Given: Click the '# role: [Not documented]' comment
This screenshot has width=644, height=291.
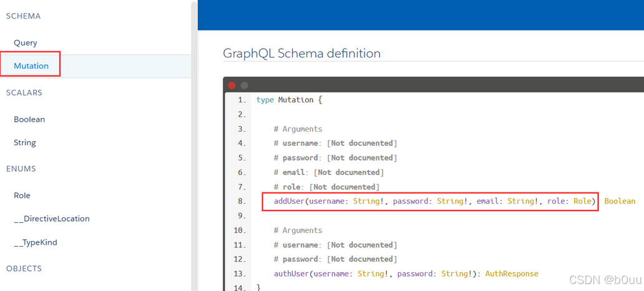Looking at the screenshot, I should (x=326, y=187).
